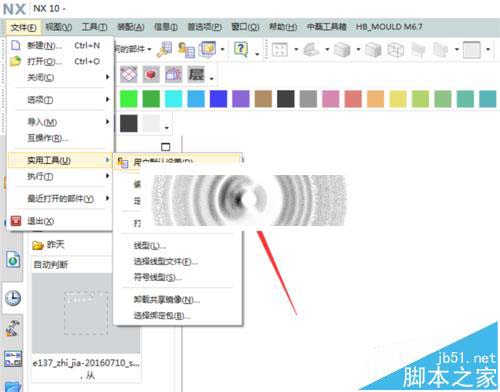Click the solid cube icon before the wireframe

click(x=373, y=50)
